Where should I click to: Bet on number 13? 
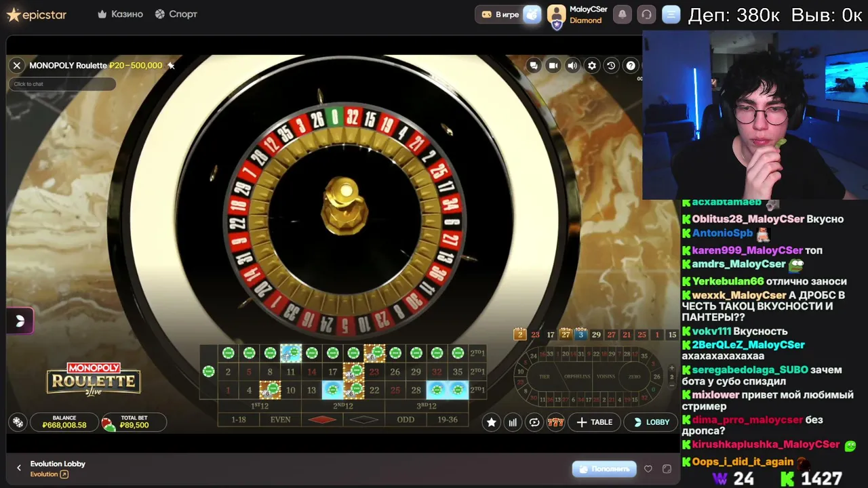coord(311,390)
